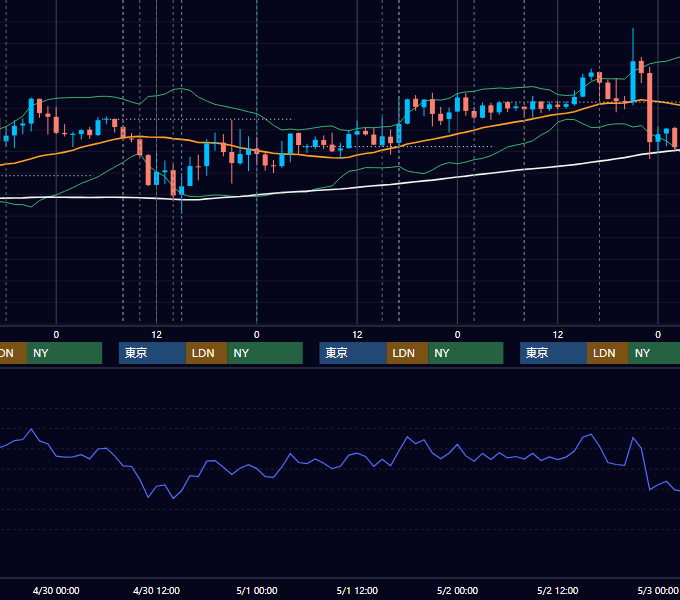Image resolution: width=680 pixels, height=600 pixels.
Task: Select the LDN session block on 4/30
Action: 206,353
